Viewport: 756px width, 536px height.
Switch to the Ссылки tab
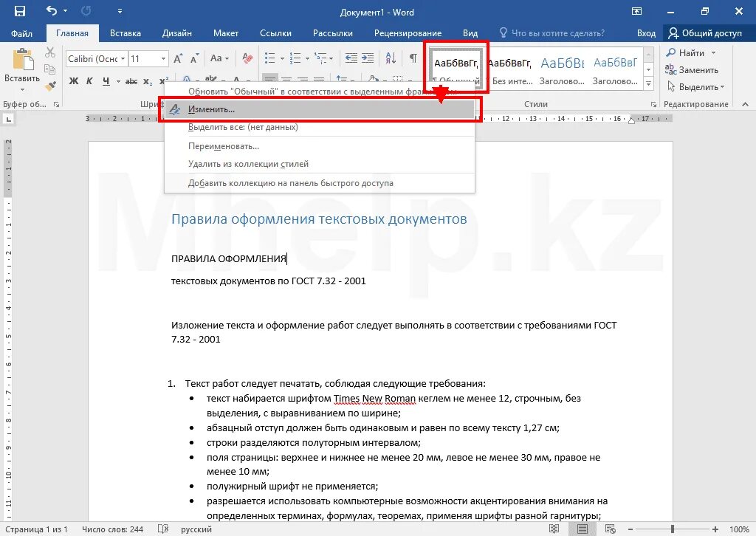tap(275, 33)
